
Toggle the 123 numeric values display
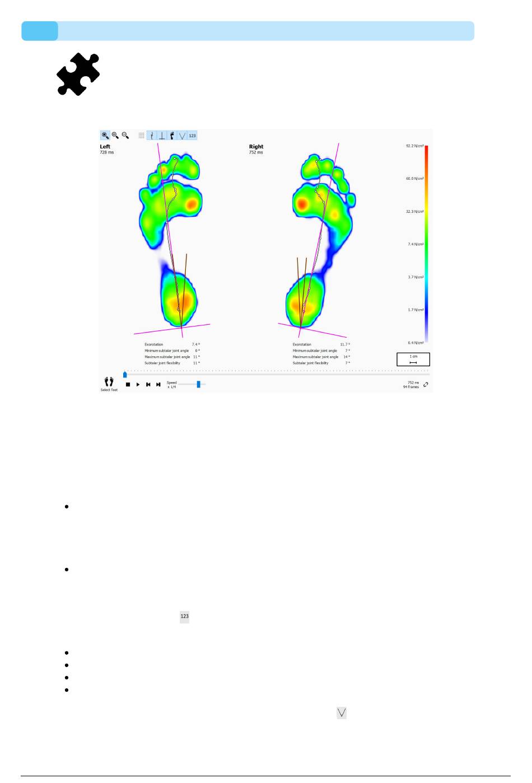192,136
